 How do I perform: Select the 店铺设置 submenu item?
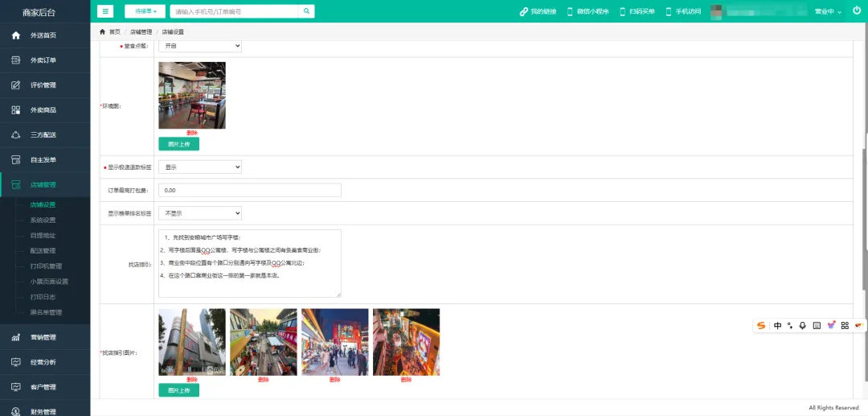point(43,205)
